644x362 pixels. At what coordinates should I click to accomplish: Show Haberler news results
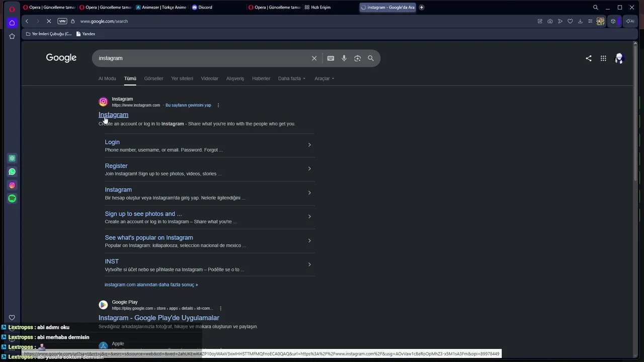coord(261,78)
